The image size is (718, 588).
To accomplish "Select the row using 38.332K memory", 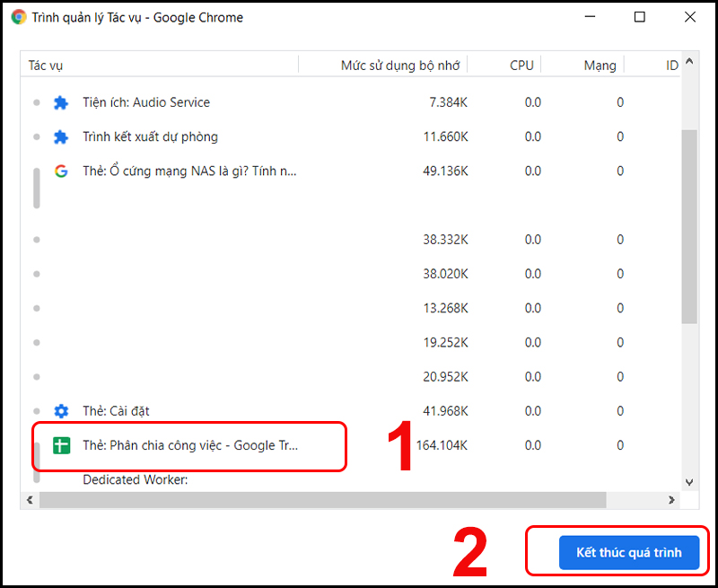I will click(350, 240).
